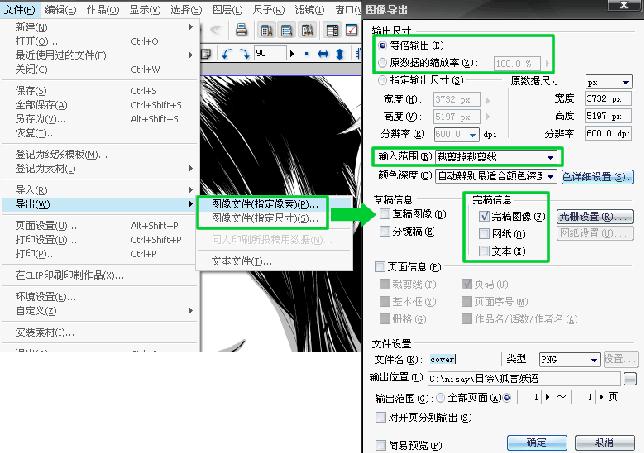Click the black-and-white table panel icon
The width and height of the screenshot is (644, 453).
(x=332, y=30)
